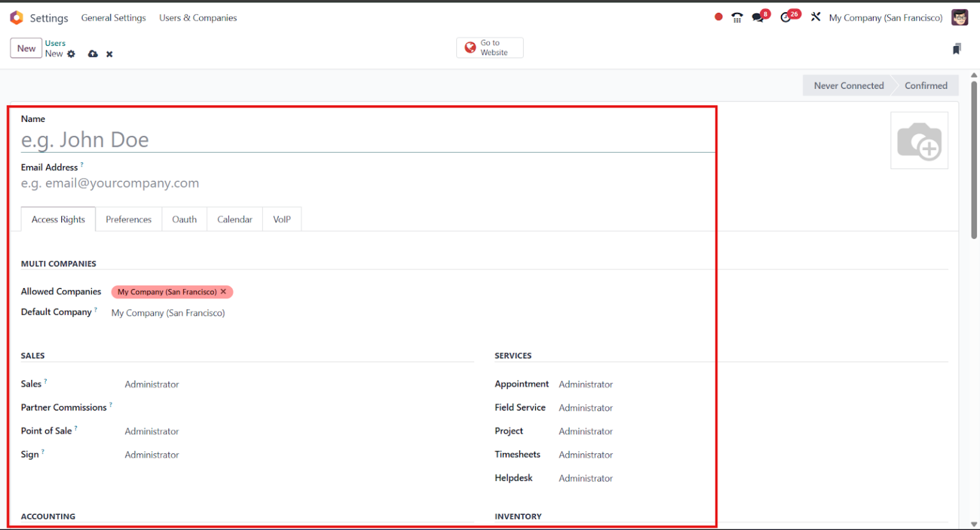Screen dimensions: 980x530
Task: Click the Go to Website button
Action: coord(489,47)
